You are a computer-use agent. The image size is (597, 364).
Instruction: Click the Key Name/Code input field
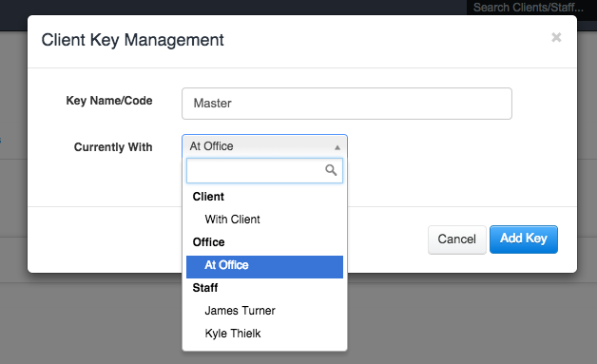click(x=347, y=104)
